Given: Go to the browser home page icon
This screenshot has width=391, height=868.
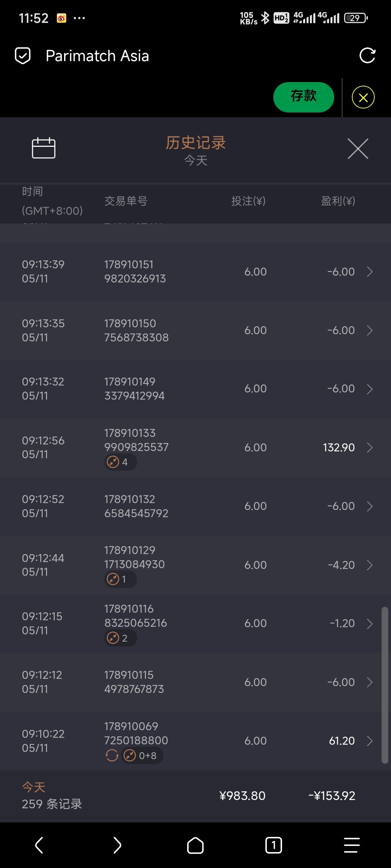Looking at the screenshot, I should click(x=195, y=845).
